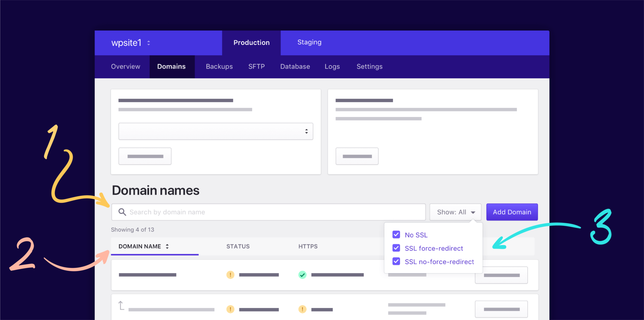
Task: Open the Backups section
Action: (219, 66)
